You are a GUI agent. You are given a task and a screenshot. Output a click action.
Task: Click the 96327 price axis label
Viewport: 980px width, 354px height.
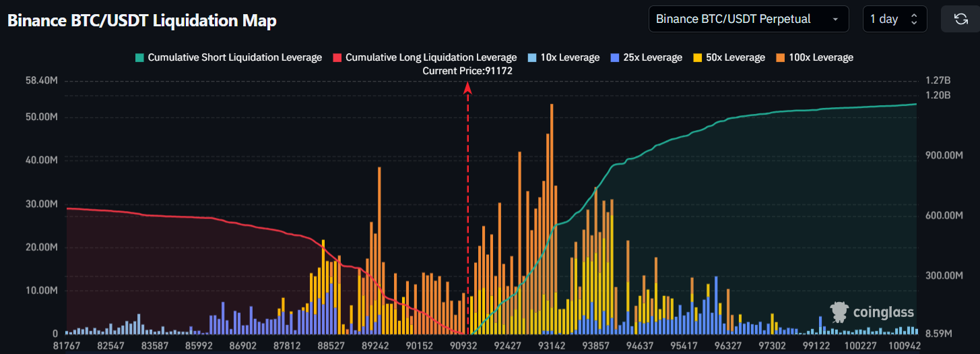(x=728, y=345)
